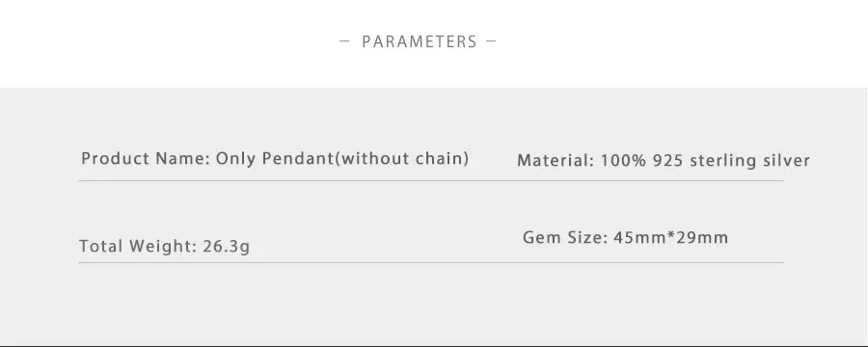Select the 'Total Weight:' label

(138, 247)
